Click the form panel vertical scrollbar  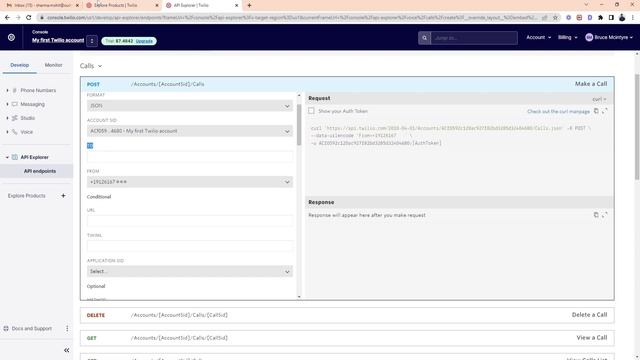299,124
